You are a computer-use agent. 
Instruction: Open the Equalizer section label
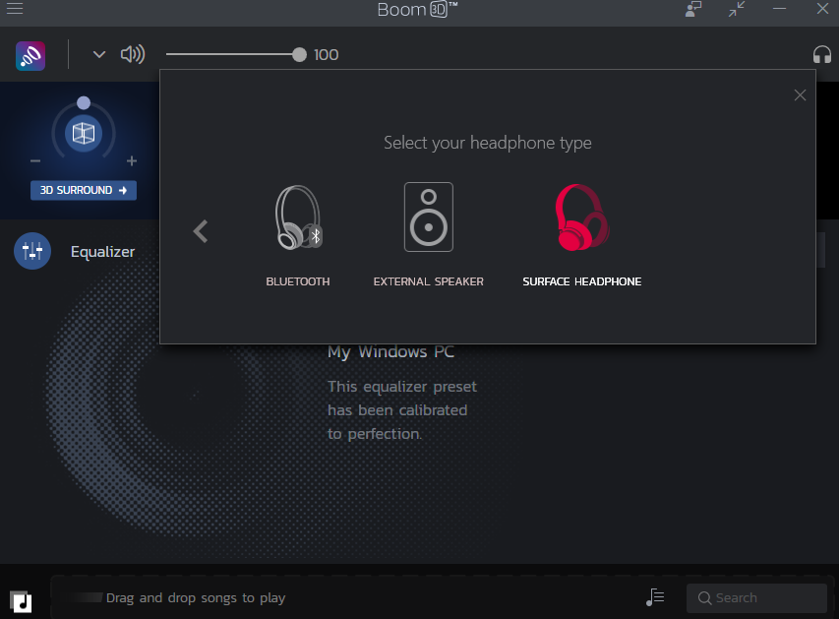pyautogui.click(x=103, y=251)
